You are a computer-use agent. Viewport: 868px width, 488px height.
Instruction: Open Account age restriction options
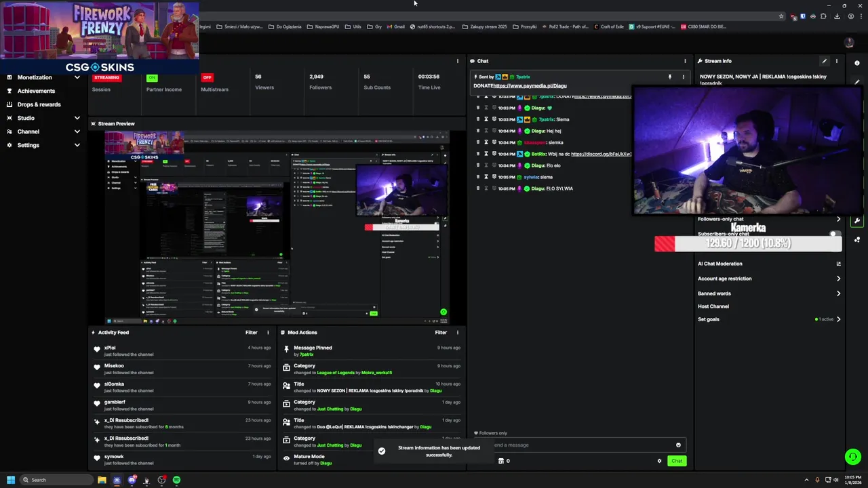coord(838,279)
